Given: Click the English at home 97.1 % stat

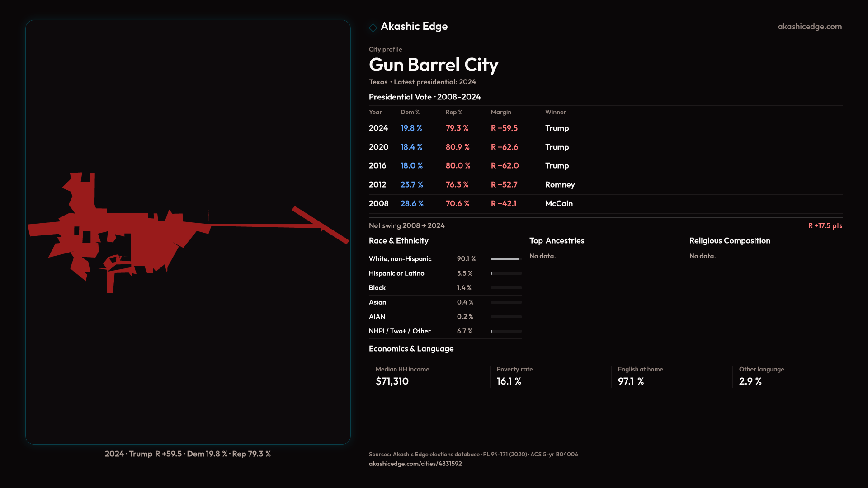Looking at the screenshot, I should pos(631,381).
